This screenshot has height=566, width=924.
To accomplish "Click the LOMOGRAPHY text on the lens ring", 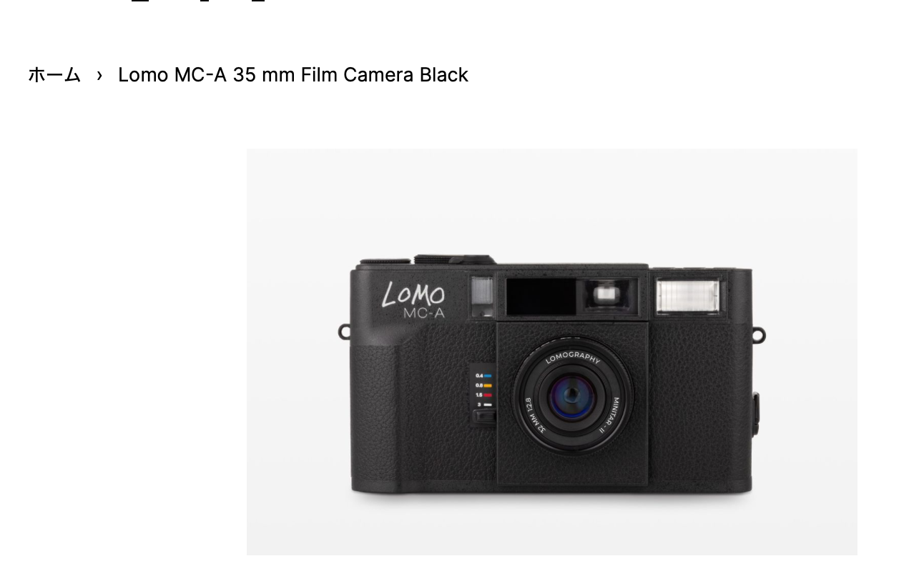I will coord(573,359).
